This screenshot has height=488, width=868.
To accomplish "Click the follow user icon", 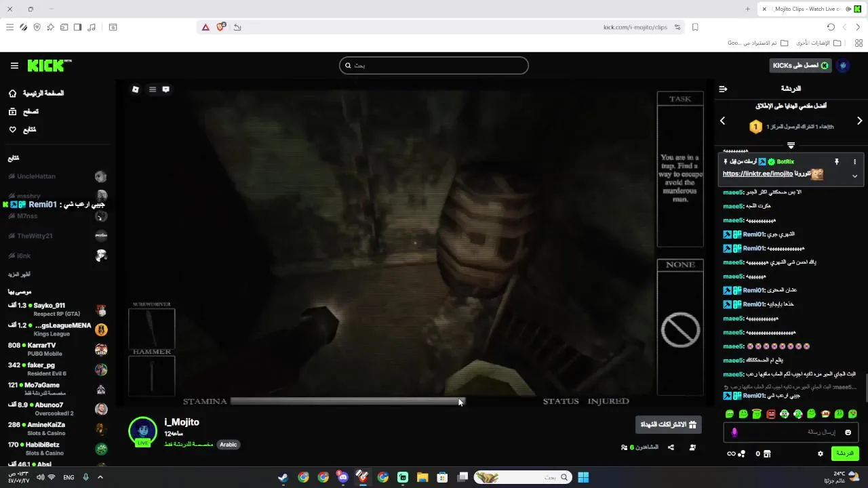I will 692,447.
